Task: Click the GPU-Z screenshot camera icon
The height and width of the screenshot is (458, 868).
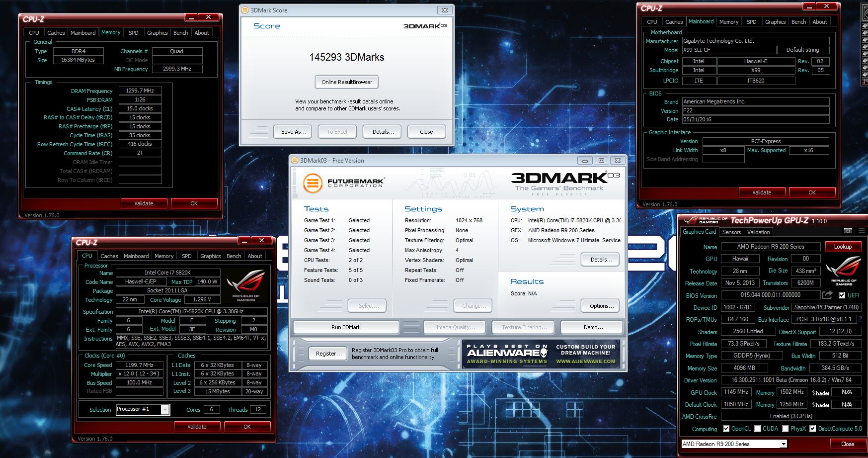Action: pos(848,231)
